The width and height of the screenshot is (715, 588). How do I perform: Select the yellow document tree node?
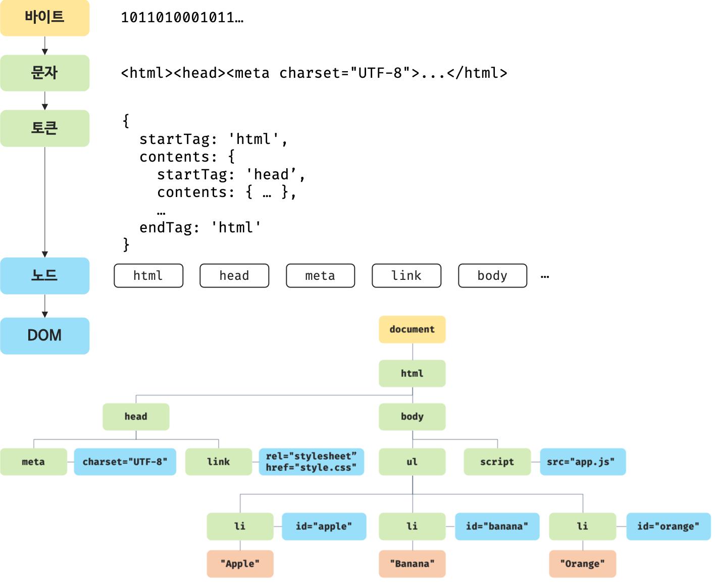(413, 329)
